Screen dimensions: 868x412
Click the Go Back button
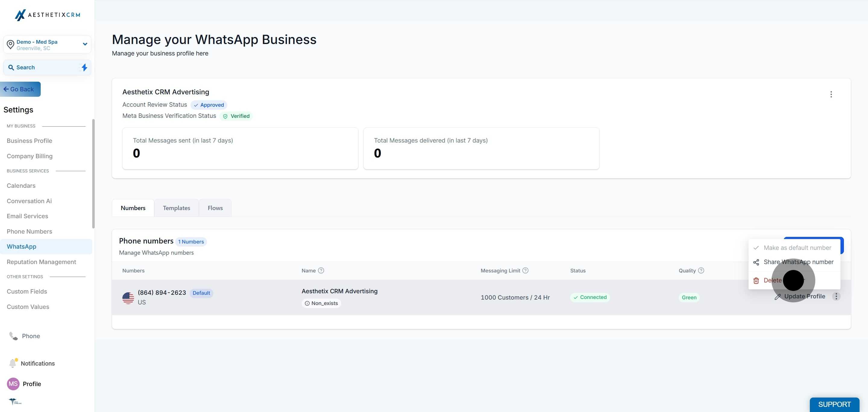pyautogui.click(x=20, y=89)
